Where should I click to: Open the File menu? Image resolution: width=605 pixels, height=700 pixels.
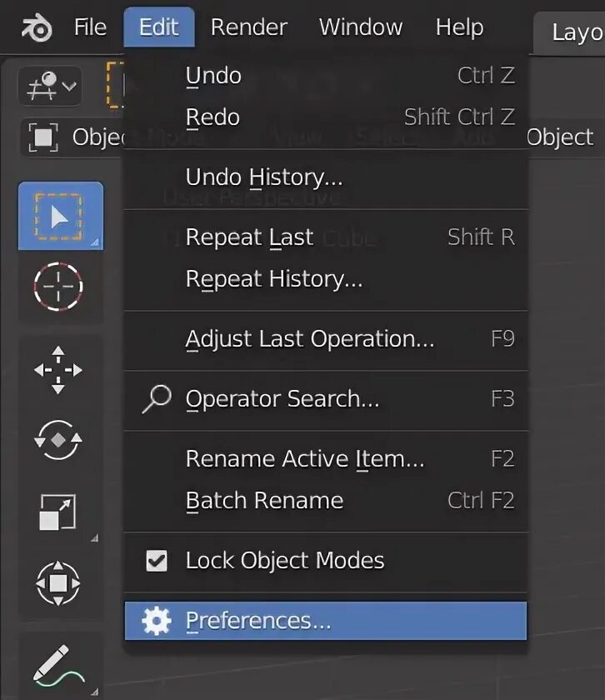click(x=90, y=27)
